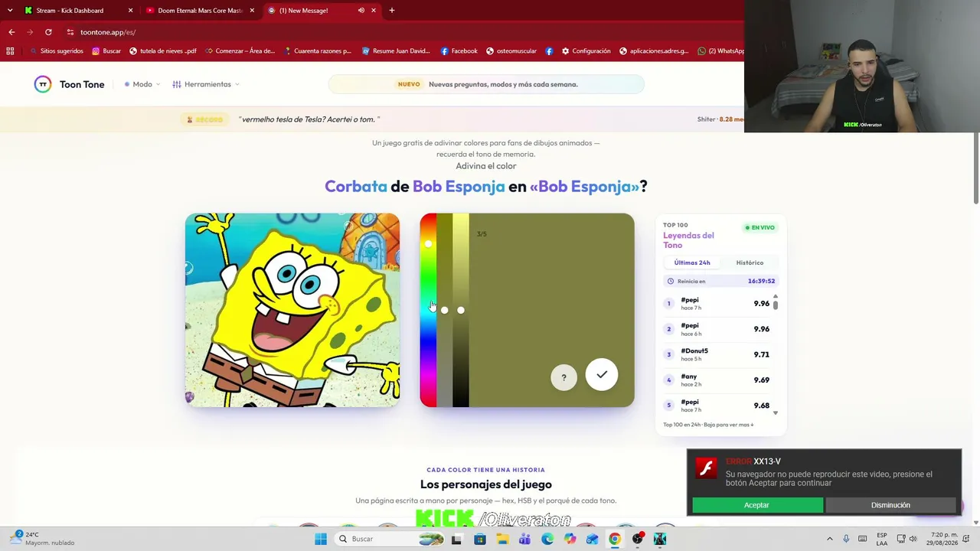Go back with the browser back arrow

coord(11,32)
